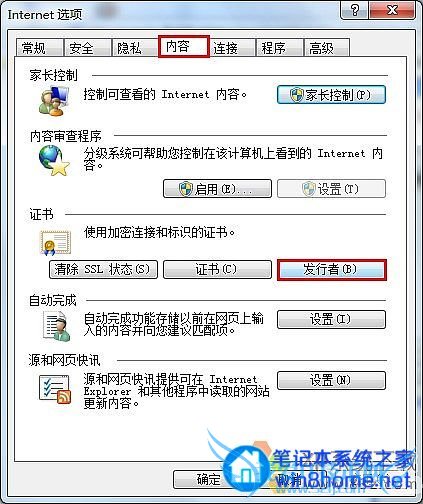The width and height of the screenshot is (423, 504).
Task: Click 启用(E)... shield button
Action: tap(217, 189)
